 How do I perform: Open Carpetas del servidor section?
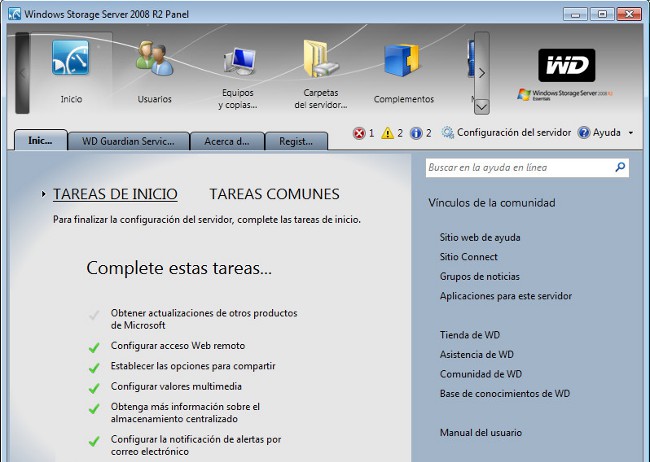(321, 58)
